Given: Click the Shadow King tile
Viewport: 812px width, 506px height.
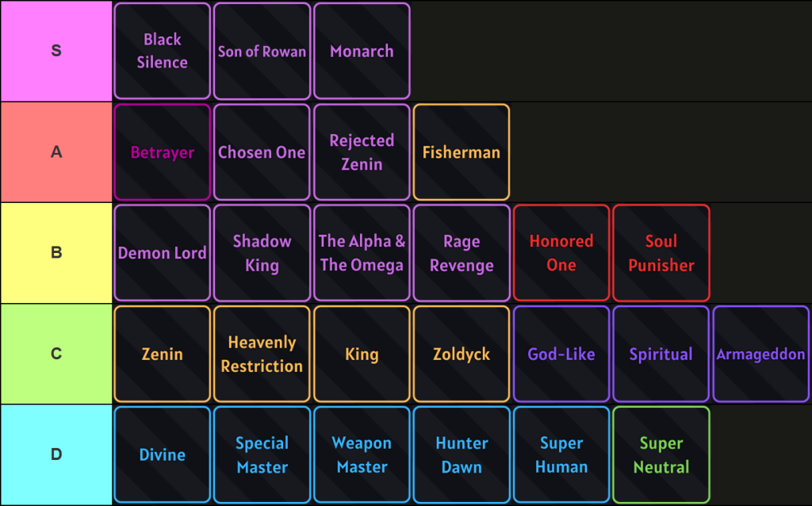Looking at the screenshot, I should point(262,253).
